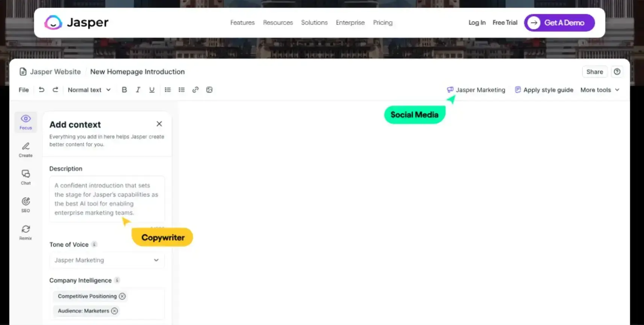Remove the Audience: Marketers tag
The width and height of the screenshot is (644, 325).
(x=115, y=311)
